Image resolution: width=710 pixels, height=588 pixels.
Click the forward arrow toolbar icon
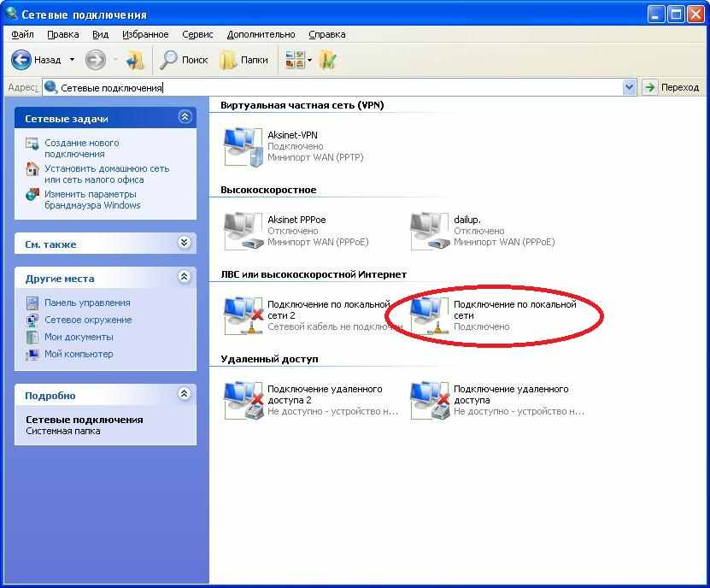click(x=96, y=60)
